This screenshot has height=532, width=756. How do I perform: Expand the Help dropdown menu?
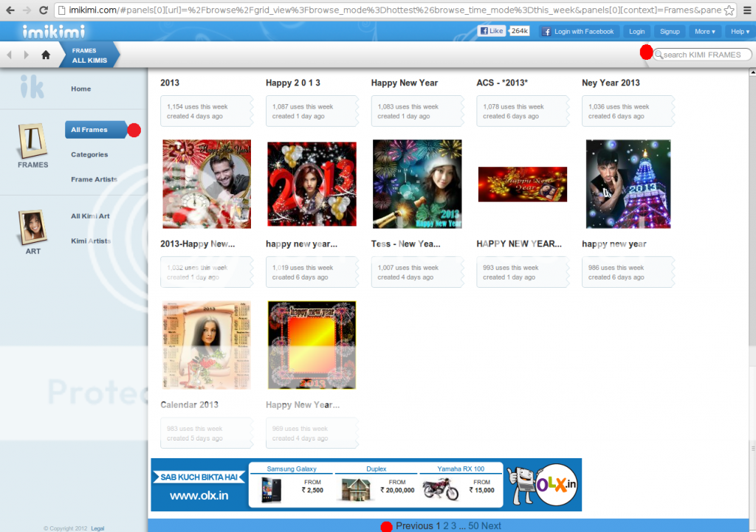coord(738,32)
